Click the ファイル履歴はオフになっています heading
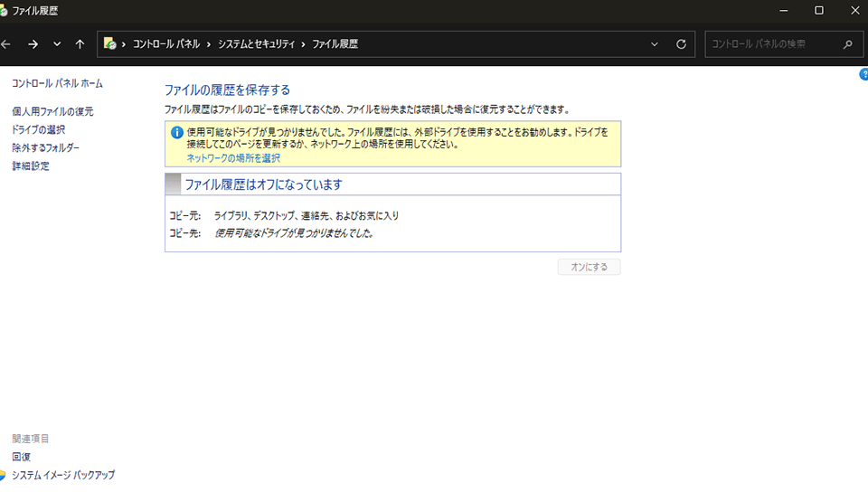Image resolution: width=868 pixels, height=492 pixels. [x=263, y=184]
